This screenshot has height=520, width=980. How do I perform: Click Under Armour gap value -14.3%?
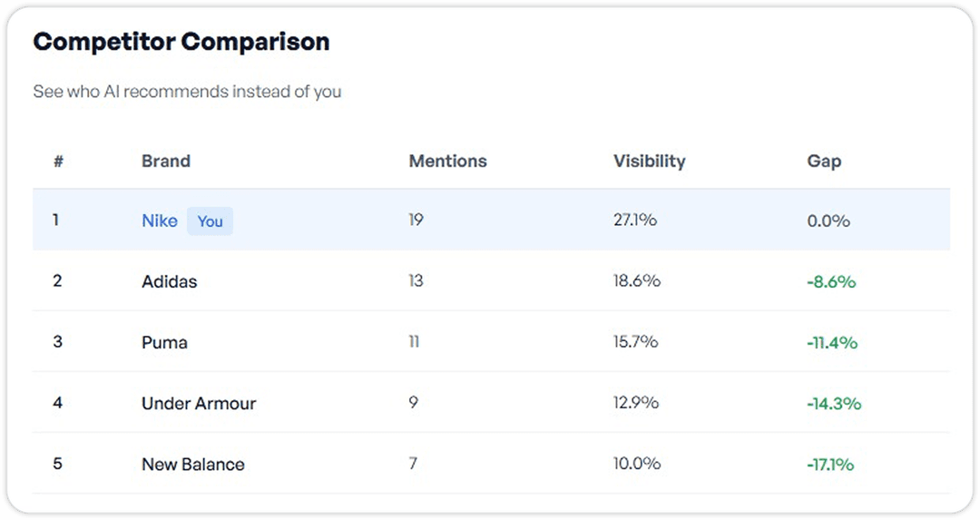834,403
